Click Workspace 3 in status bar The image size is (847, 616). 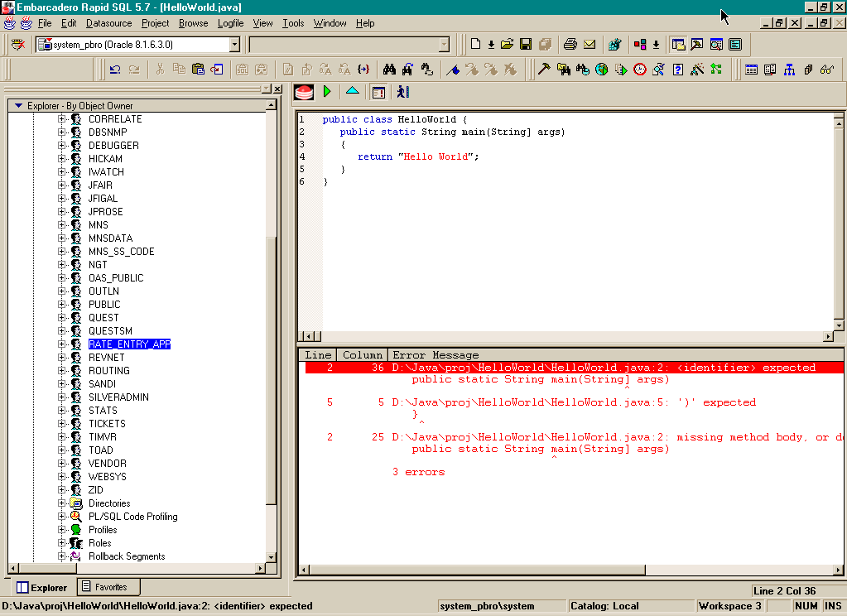[x=729, y=606]
